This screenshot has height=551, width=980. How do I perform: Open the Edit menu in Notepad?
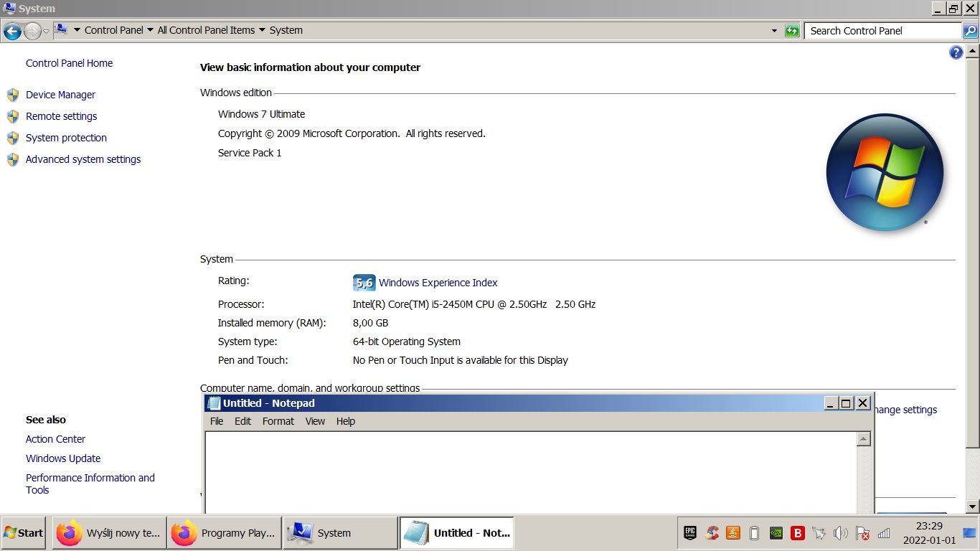click(x=242, y=421)
